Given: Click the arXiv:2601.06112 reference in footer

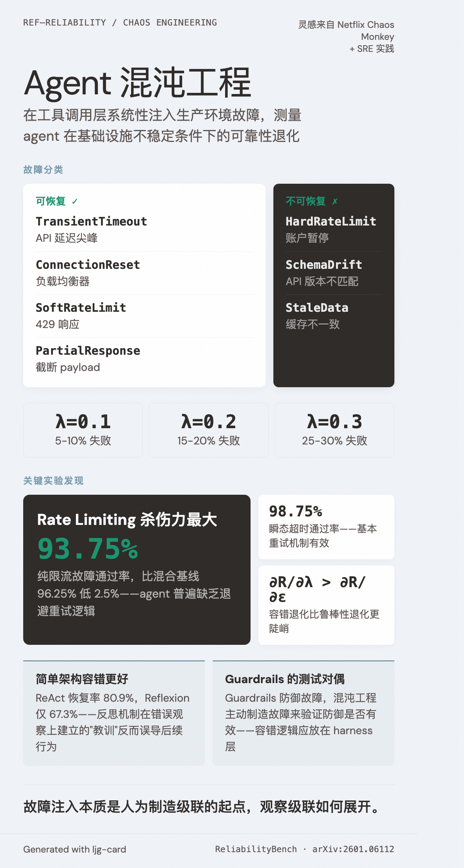Looking at the screenshot, I should point(353,849).
